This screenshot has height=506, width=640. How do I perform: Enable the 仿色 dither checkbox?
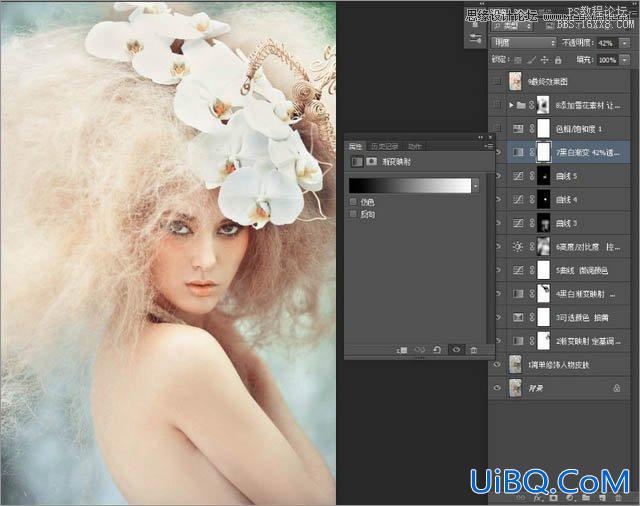tap(353, 202)
